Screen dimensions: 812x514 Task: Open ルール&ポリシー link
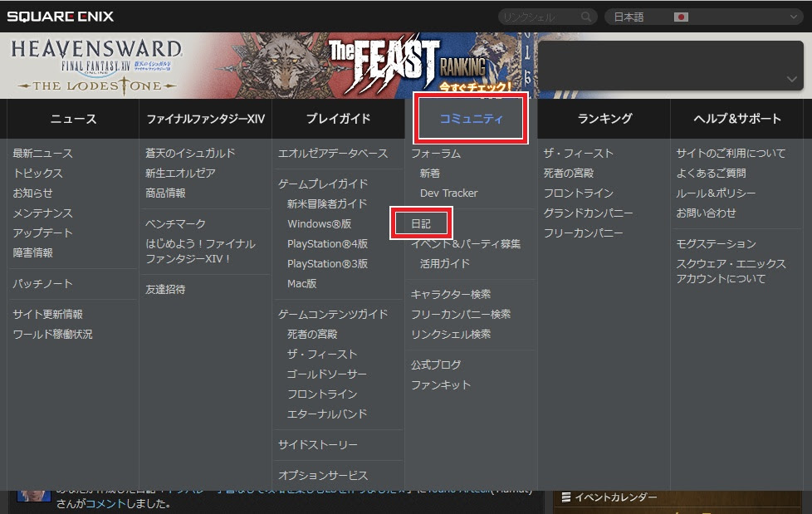716,193
